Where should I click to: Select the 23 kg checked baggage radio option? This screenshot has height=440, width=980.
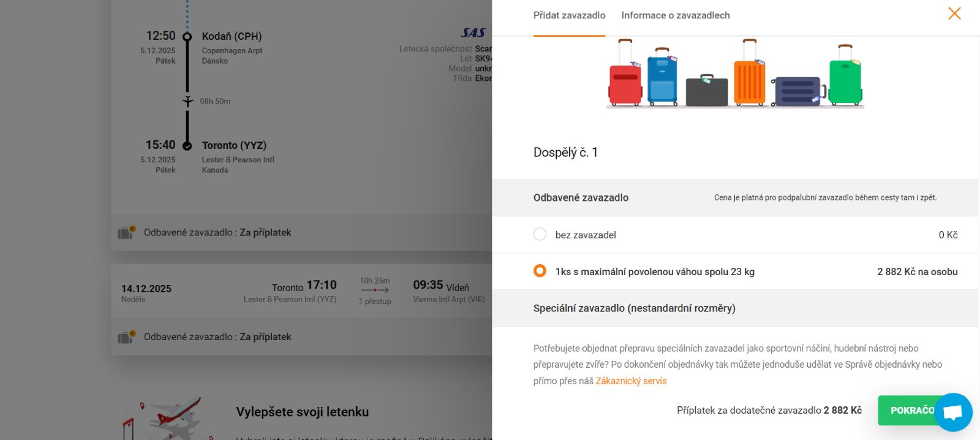[x=540, y=271]
